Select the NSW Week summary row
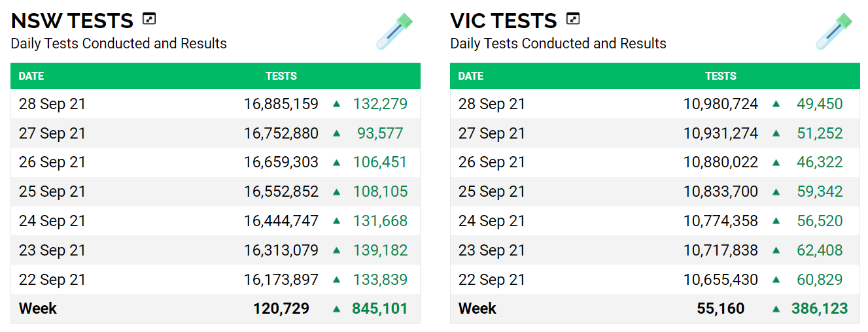Image resolution: width=868 pixels, height=332 pixels. click(38, 308)
